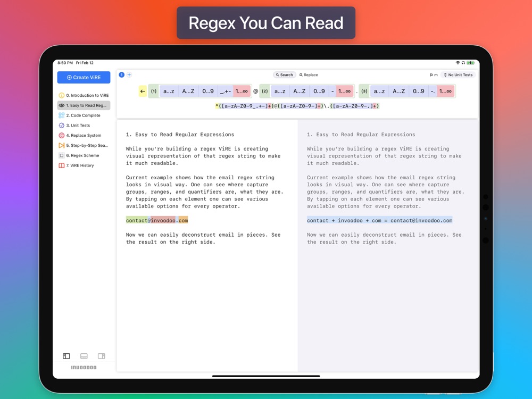This screenshot has height=399, width=532.
Task: Click highlighted contact@invoodoo.com text
Action: [x=157, y=221]
